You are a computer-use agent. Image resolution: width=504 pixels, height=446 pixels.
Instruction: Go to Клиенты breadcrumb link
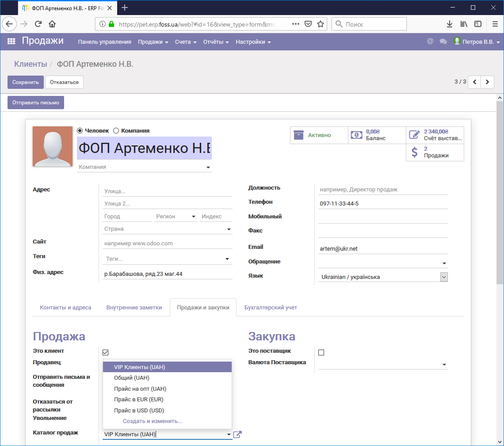(31, 64)
